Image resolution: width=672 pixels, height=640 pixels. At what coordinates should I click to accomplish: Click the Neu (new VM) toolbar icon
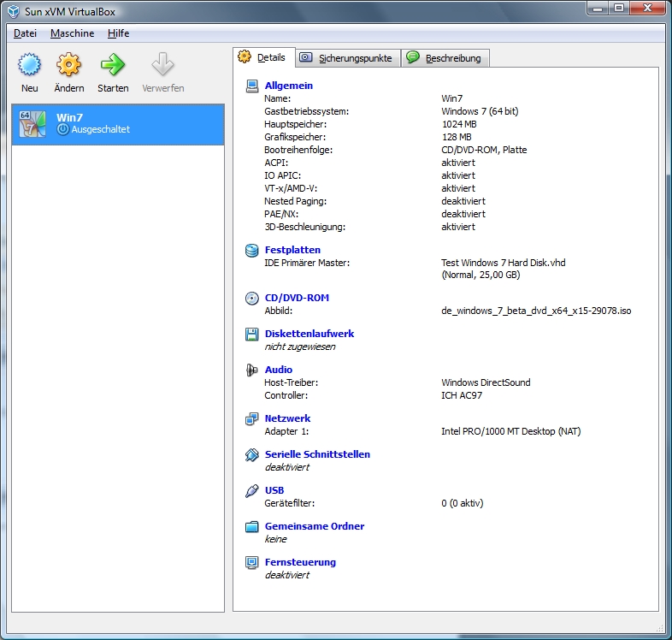pyautogui.click(x=30, y=65)
